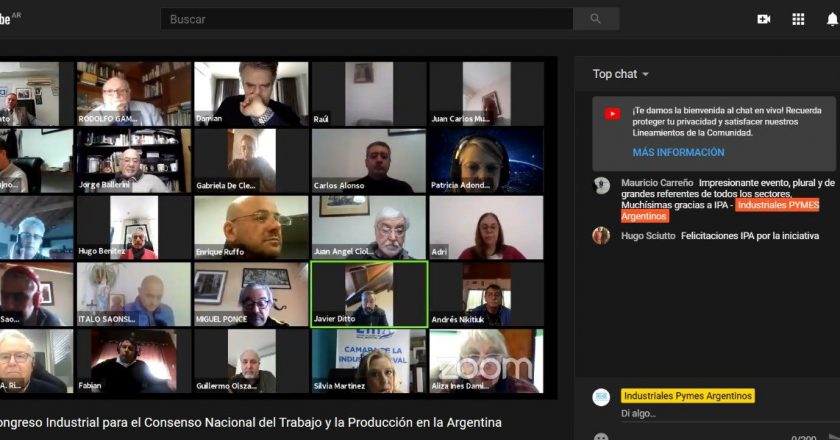Select Adri participant video tile

tap(486, 228)
